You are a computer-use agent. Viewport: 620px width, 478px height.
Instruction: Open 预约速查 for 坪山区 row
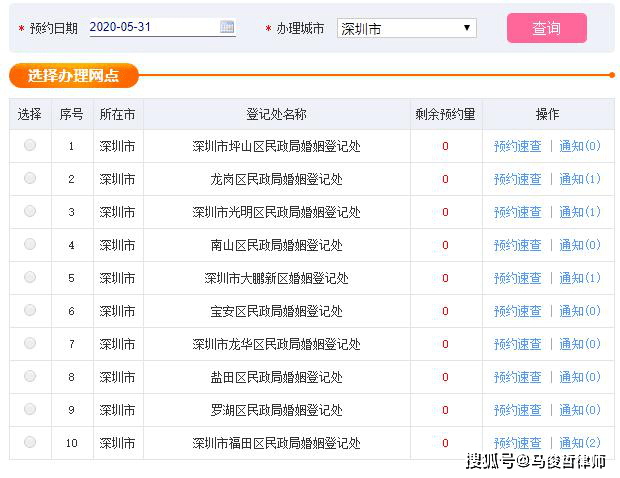(518, 146)
